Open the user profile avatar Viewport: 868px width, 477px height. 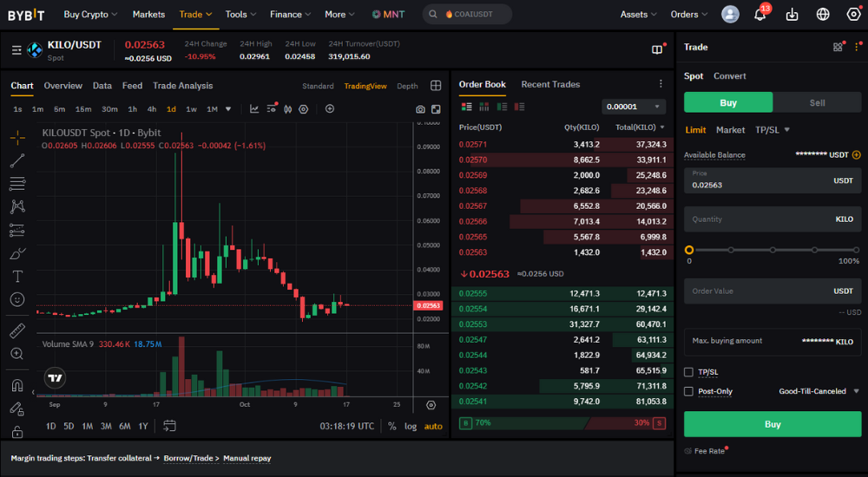pos(730,15)
